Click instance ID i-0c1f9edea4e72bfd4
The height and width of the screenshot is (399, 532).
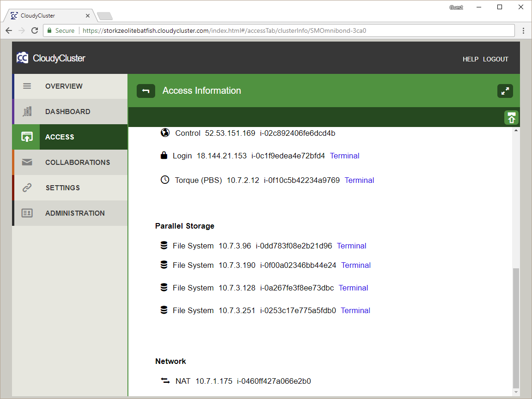(288, 156)
